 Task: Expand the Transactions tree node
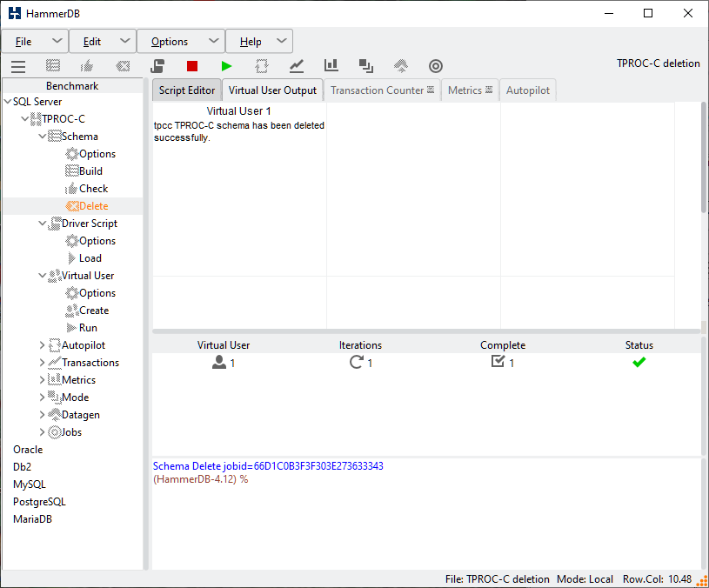tap(43, 363)
